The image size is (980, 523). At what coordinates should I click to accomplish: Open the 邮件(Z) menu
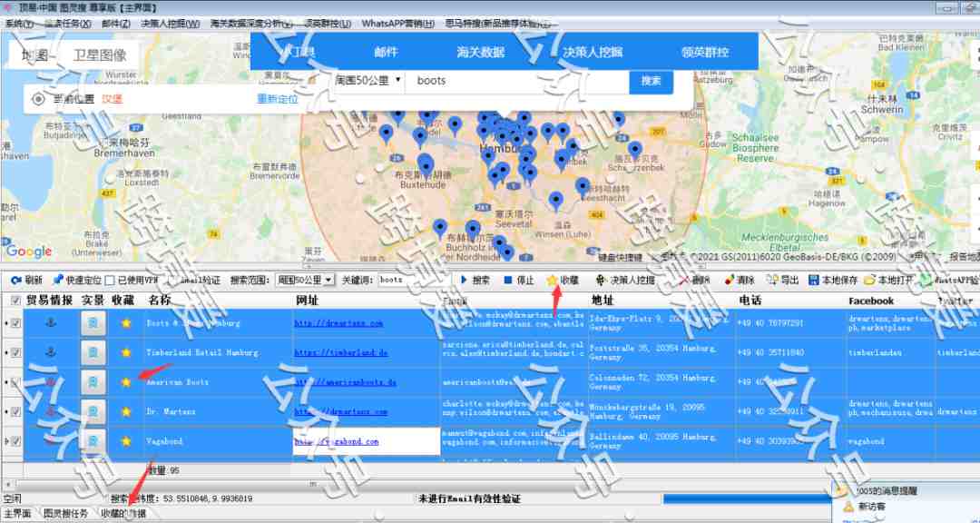click(116, 24)
